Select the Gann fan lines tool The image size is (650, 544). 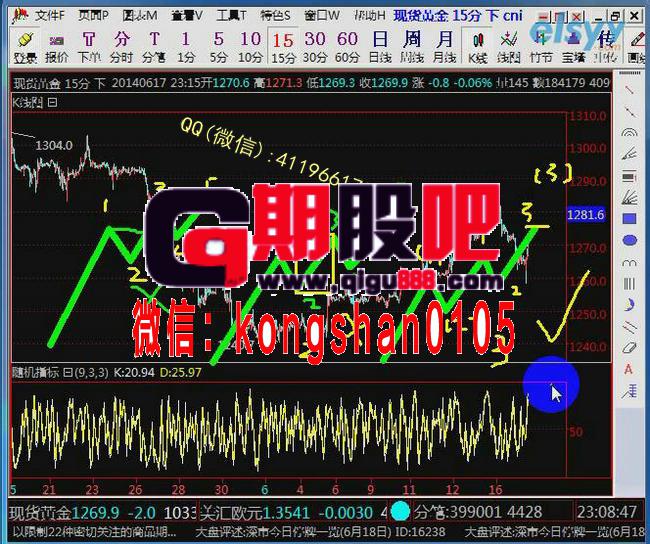point(629,197)
